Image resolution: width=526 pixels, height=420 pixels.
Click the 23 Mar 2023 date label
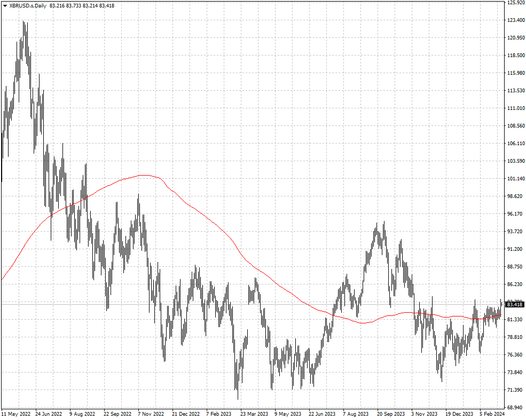(254, 414)
